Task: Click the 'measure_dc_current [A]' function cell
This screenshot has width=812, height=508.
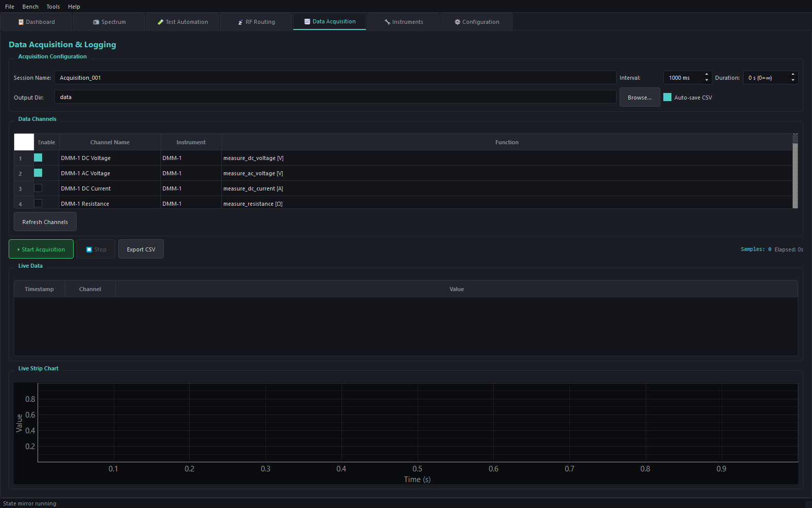Action: [507, 188]
